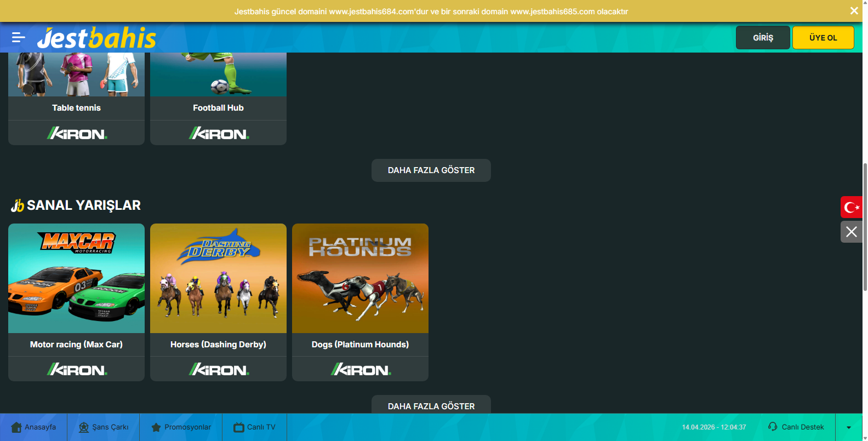Open the Dashing Derby horses thumbnail
The height and width of the screenshot is (441, 868).
point(219,278)
